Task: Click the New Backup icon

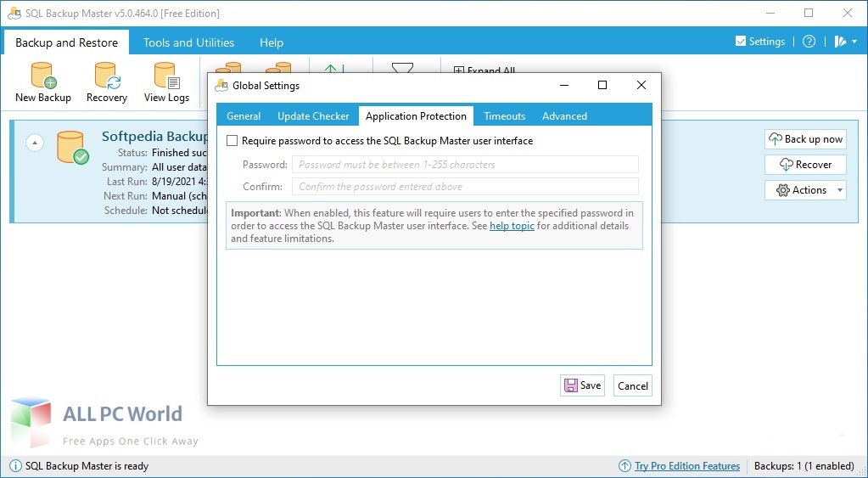Action: point(42,77)
